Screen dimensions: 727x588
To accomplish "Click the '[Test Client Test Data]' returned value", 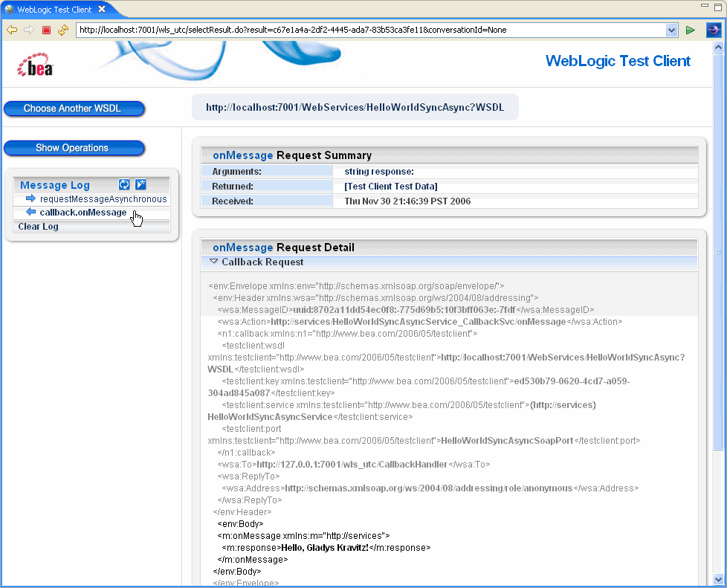I will tap(391, 187).
